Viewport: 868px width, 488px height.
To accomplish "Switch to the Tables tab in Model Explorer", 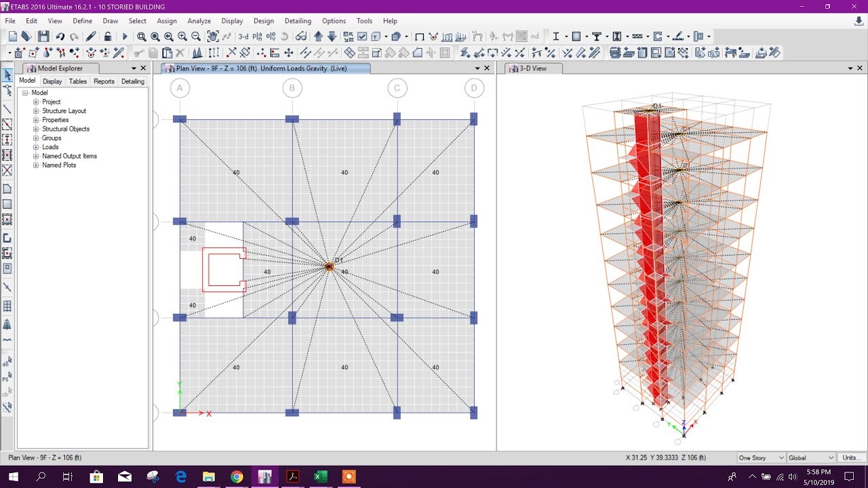I will pos(78,81).
